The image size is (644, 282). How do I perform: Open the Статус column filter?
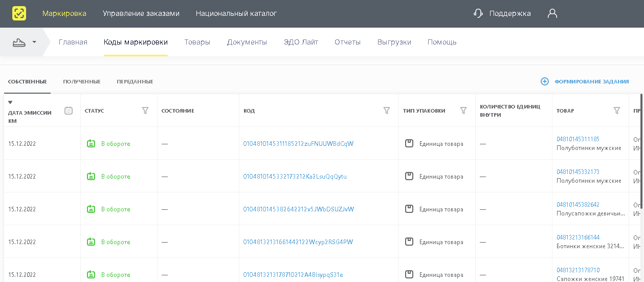(145, 111)
